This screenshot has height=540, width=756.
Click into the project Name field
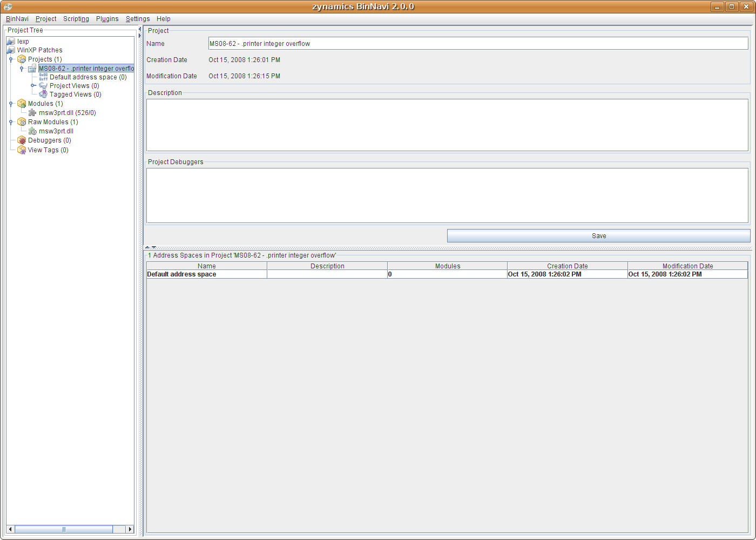(x=478, y=43)
